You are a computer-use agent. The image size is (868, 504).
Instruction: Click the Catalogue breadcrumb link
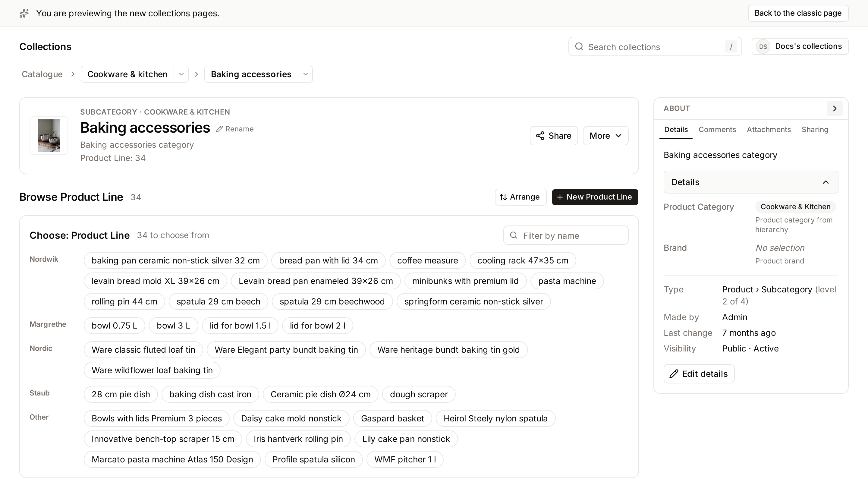coord(42,74)
